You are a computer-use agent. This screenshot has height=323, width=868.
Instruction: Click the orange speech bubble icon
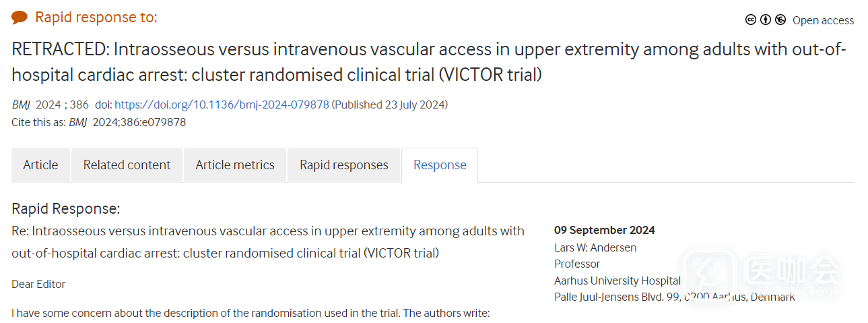tap(20, 18)
